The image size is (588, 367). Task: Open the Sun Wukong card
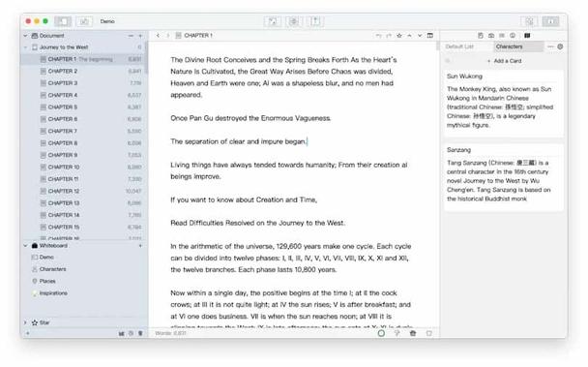(504, 104)
